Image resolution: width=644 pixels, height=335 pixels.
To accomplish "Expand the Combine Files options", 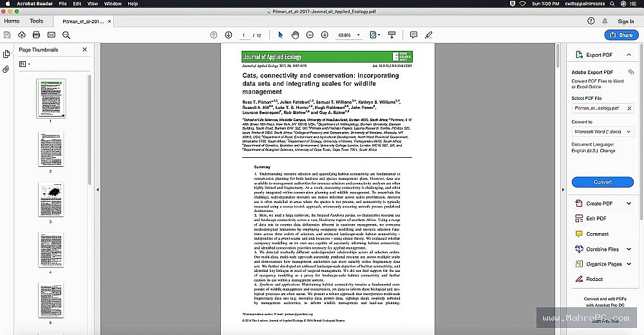I will point(629,249).
